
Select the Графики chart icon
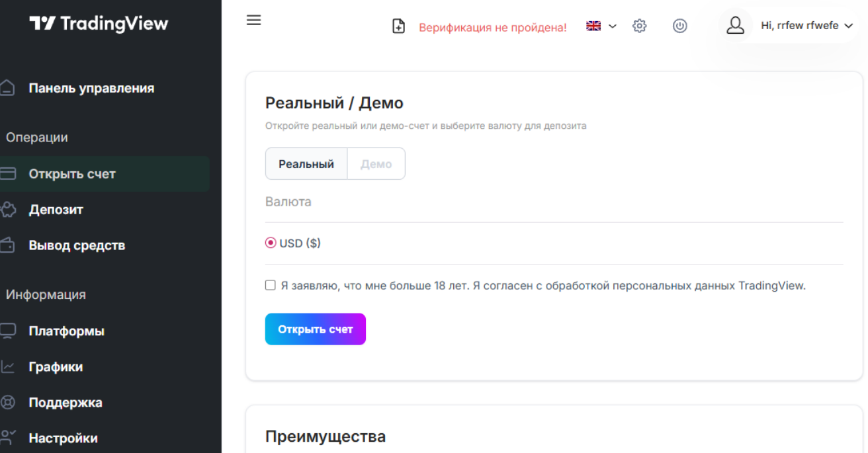pyautogui.click(x=9, y=366)
